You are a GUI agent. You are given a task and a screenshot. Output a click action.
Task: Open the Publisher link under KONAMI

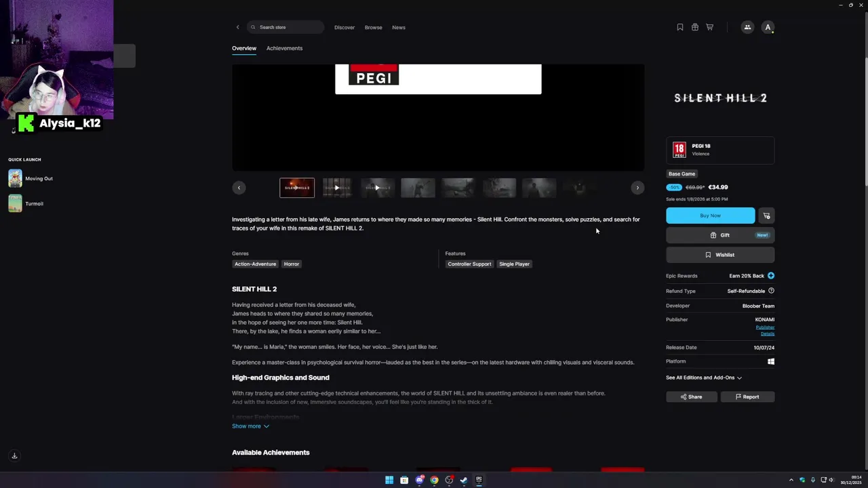765,327
